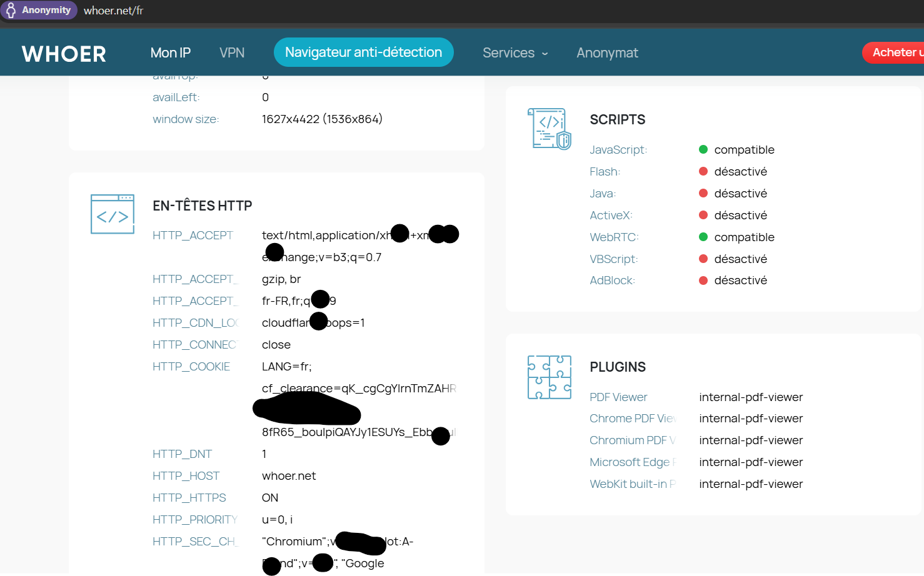Click the Anonymity extension icon in address bar
The image size is (924, 576).
point(39,10)
